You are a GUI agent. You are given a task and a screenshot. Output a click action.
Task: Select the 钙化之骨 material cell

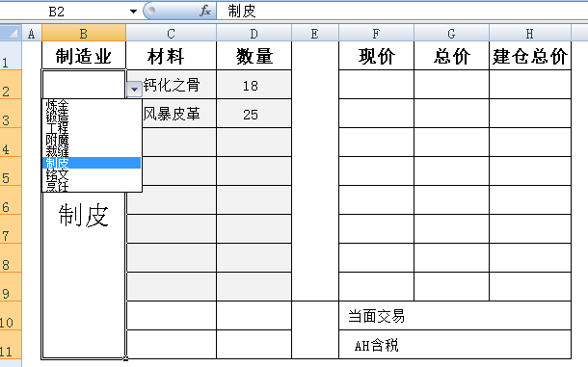[x=172, y=85]
